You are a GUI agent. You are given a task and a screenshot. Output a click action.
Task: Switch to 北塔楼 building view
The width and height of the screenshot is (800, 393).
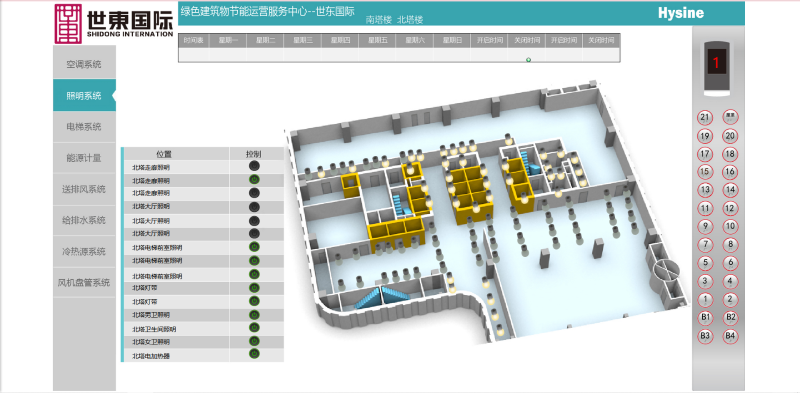click(410, 20)
